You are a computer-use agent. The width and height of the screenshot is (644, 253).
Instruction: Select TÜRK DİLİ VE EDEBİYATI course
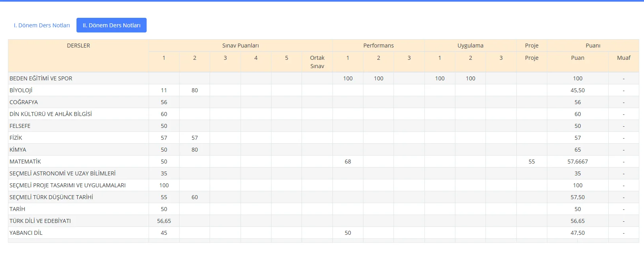(x=40, y=221)
